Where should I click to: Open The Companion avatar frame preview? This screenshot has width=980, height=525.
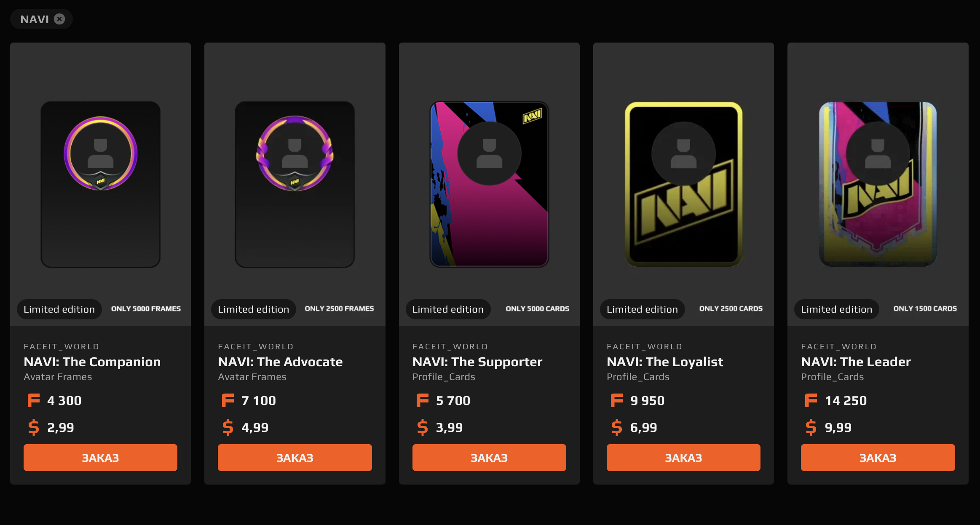(100, 184)
